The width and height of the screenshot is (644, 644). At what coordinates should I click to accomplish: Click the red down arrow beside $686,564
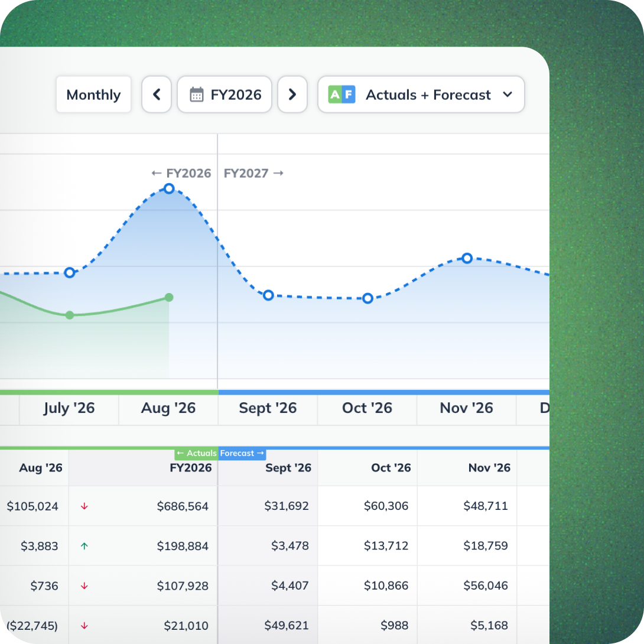pos(84,506)
